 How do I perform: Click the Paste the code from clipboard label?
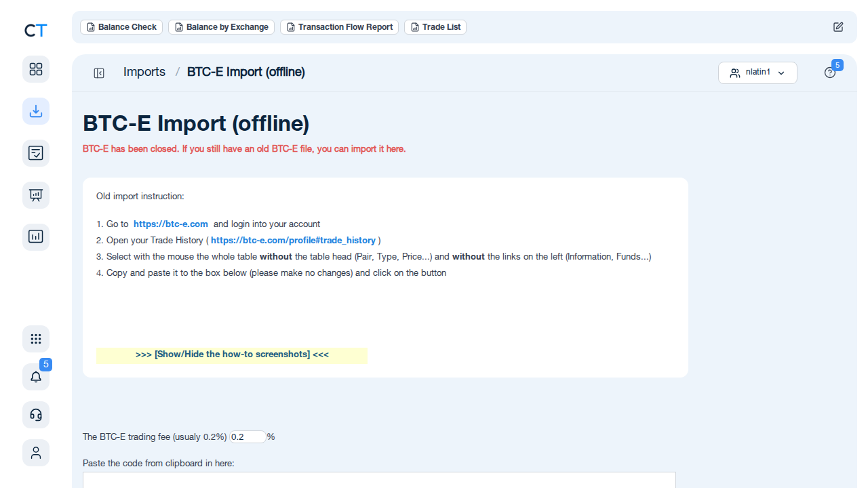click(x=159, y=464)
